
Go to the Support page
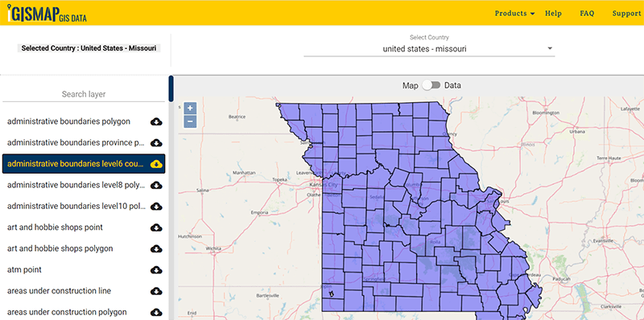click(626, 13)
